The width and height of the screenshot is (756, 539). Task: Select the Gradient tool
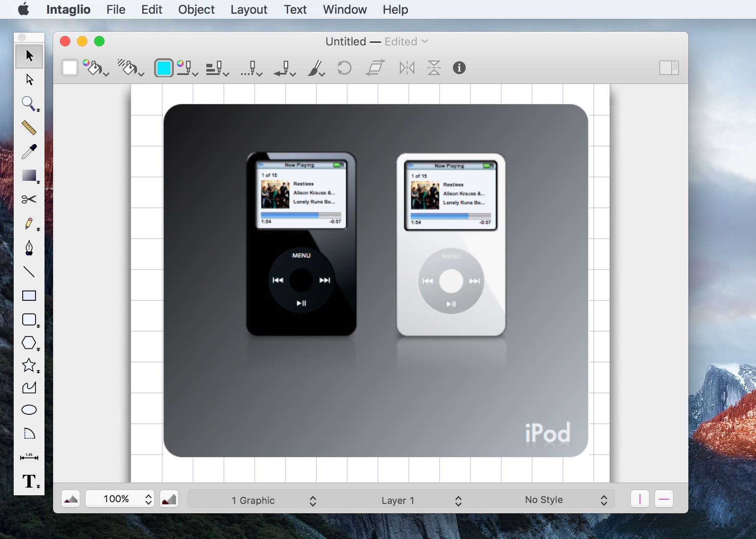pyautogui.click(x=29, y=176)
